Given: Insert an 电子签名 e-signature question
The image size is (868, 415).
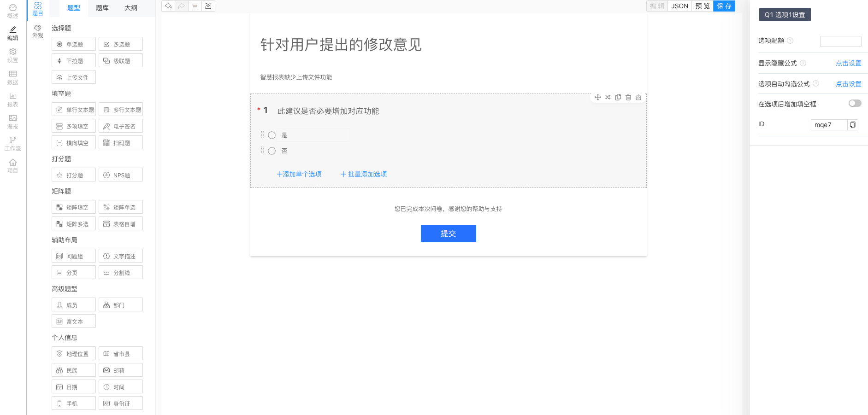Looking at the screenshot, I should (120, 126).
